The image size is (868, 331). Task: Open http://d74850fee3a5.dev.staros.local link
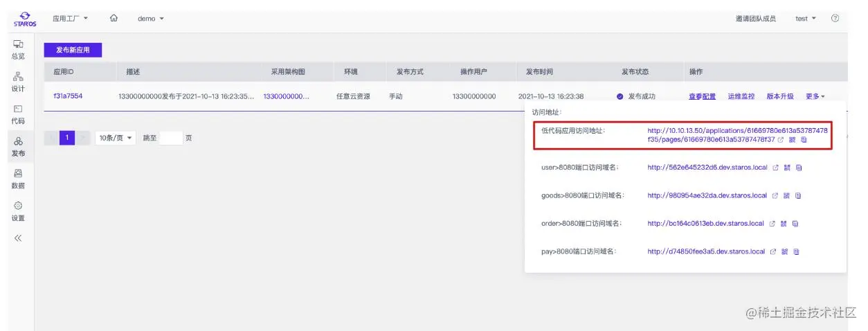(706, 252)
